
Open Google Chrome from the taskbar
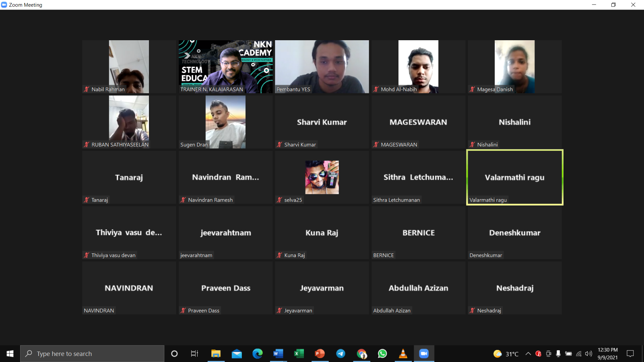click(x=361, y=354)
